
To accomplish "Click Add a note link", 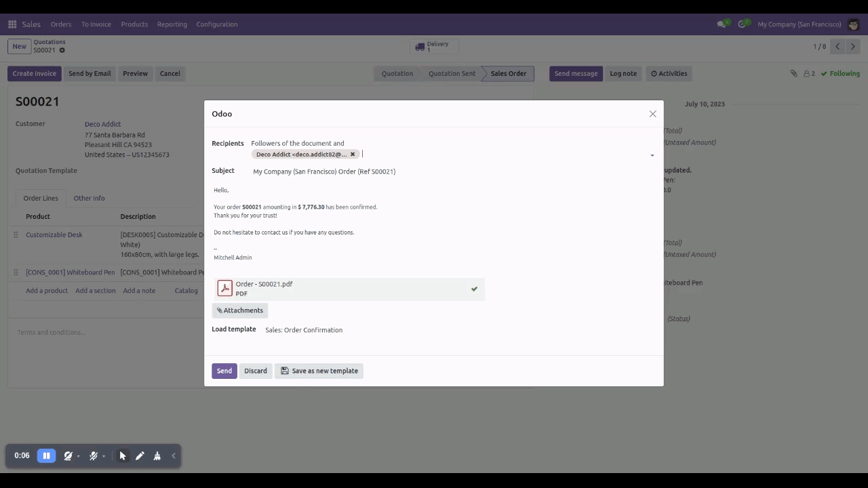I will [x=139, y=291].
